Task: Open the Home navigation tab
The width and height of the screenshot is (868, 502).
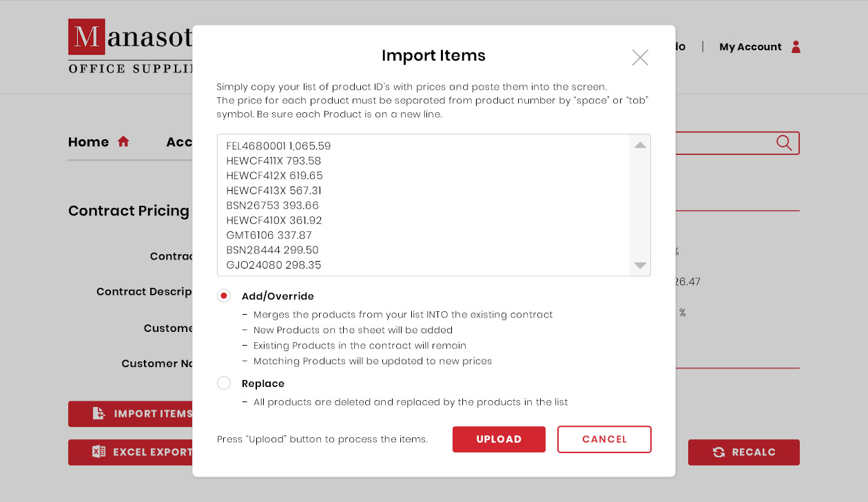Action: [x=88, y=142]
